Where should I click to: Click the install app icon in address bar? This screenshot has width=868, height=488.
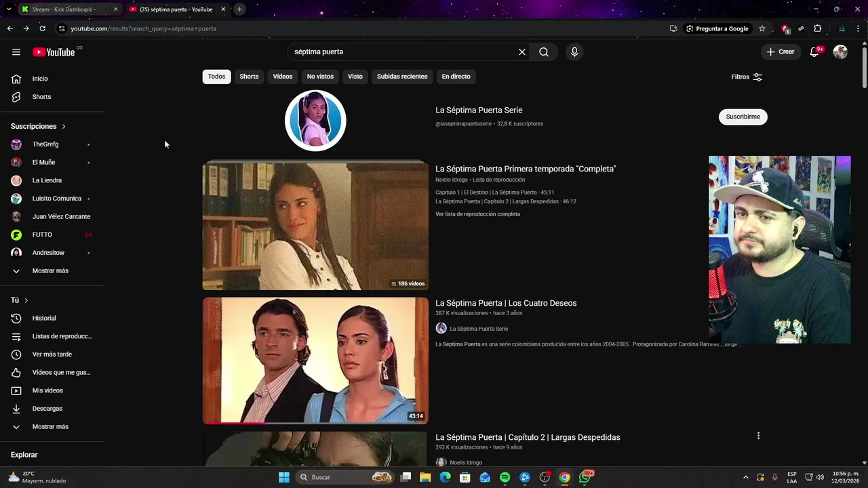(x=673, y=28)
